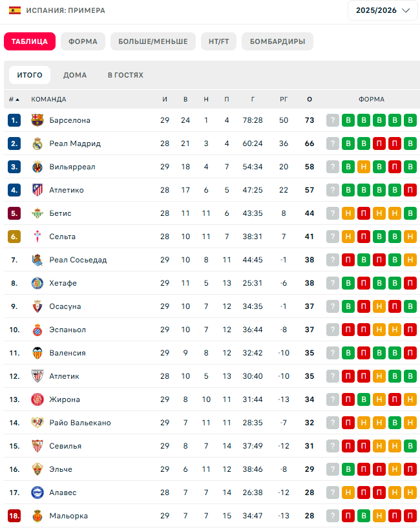Click the Barcelona club crest icon
The height and width of the screenshot is (530, 420).
[37, 120]
